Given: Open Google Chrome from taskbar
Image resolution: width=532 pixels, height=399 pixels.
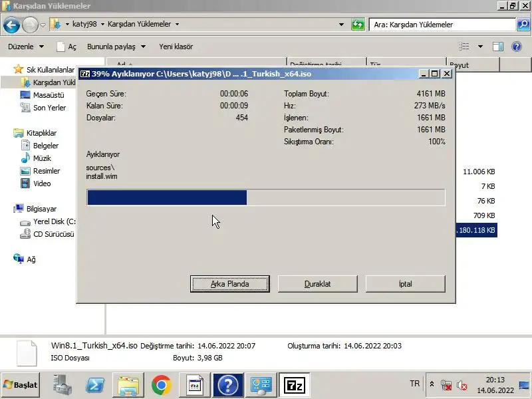Looking at the screenshot, I should pos(161,385).
